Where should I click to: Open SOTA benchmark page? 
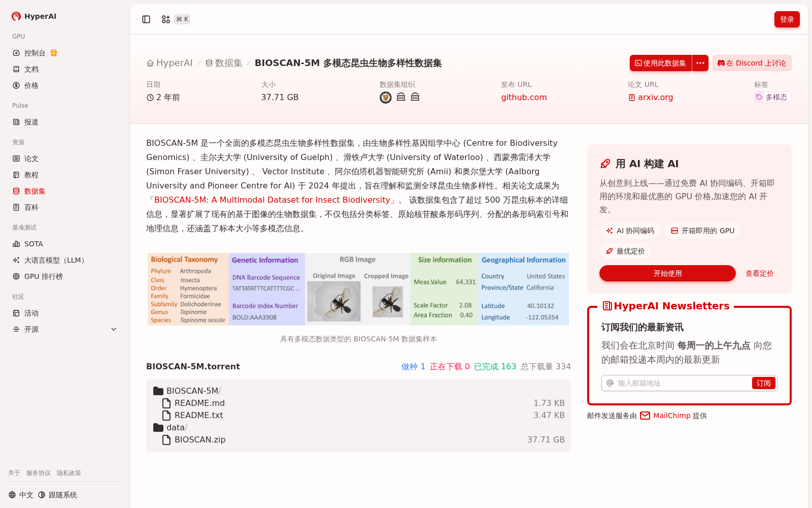28,244
